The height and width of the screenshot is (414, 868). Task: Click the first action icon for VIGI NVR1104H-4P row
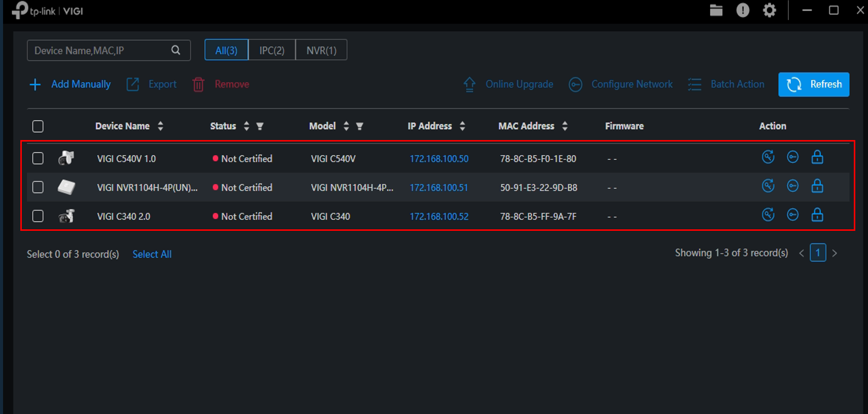tap(768, 186)
